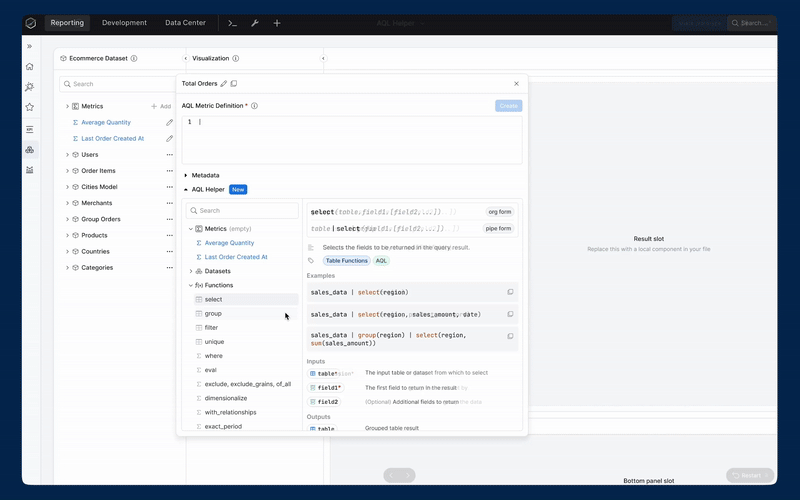Click the top-right Search box

[x=751, y=23]
